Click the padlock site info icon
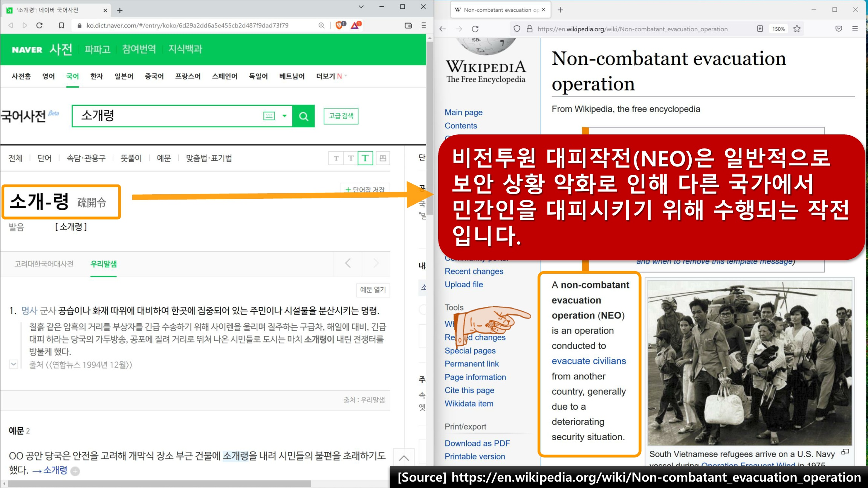Viewport: 868px width, 488px height. click(529, 29)
